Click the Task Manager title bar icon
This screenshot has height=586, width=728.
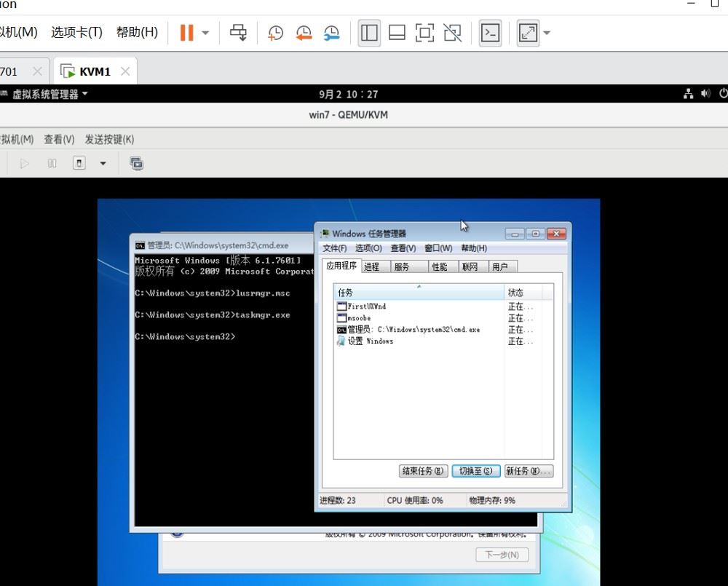click(x=325, y=234)
